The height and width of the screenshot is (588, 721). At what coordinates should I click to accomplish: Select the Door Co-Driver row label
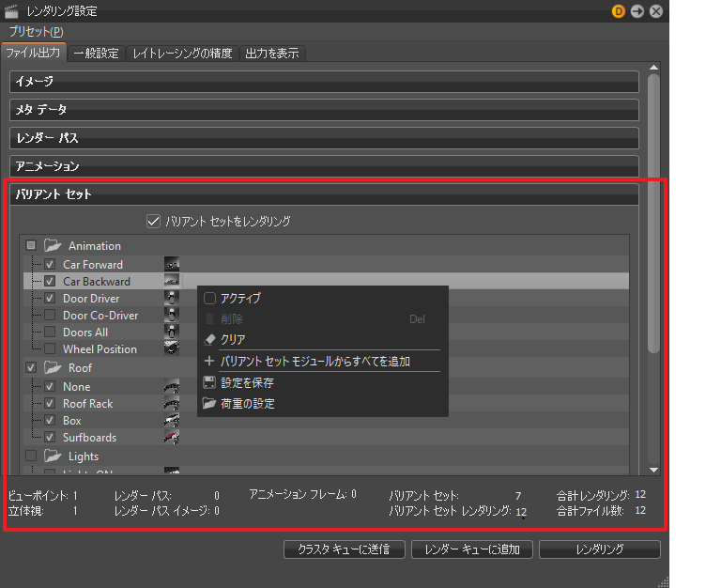100,316
